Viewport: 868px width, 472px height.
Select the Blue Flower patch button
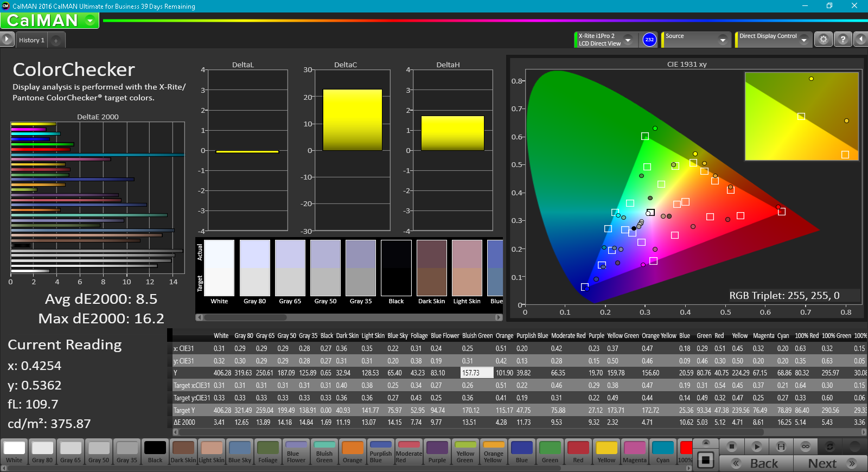[x=296, y=452]
